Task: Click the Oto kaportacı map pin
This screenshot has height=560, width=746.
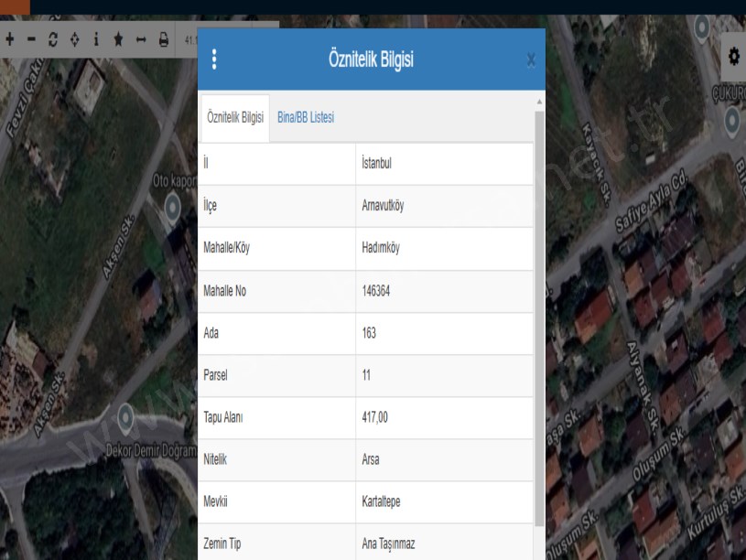Action: pos(172,207)
